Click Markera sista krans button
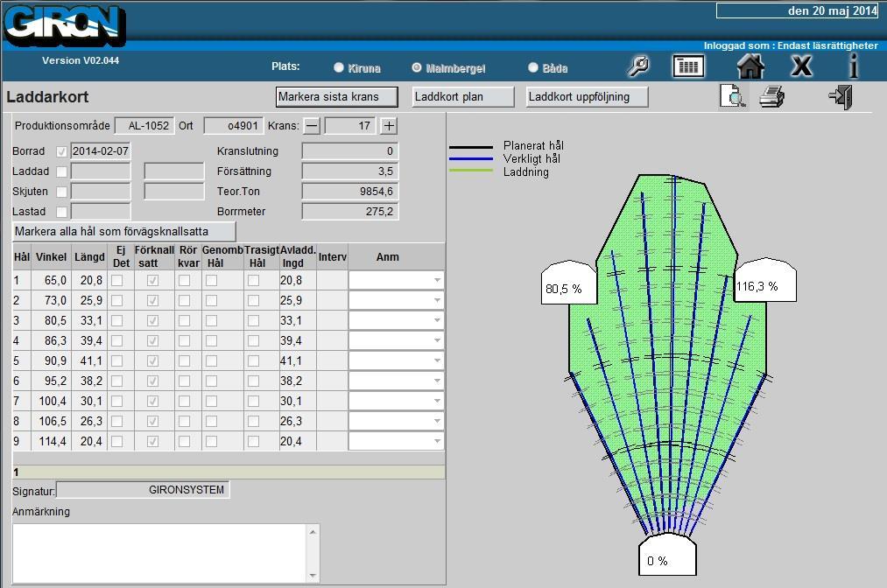The width and height of the screenshot is (887, 588). coord(337,96)
